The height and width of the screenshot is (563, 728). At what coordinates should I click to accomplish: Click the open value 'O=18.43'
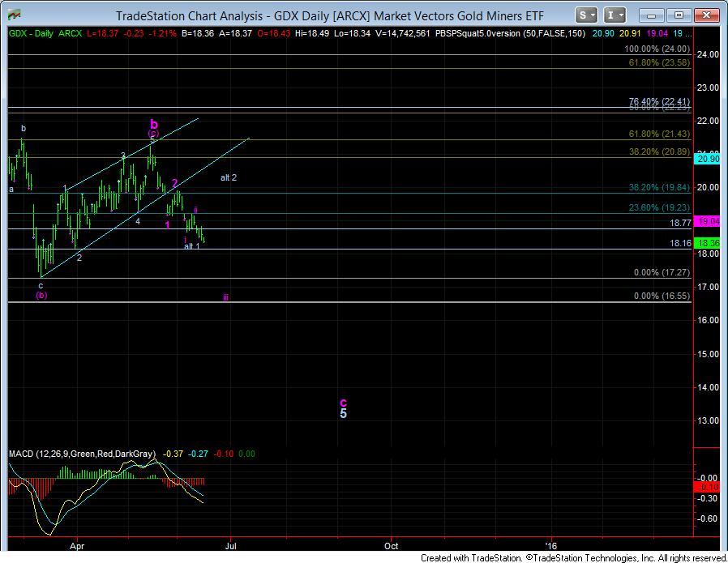[x=274, y=33]
